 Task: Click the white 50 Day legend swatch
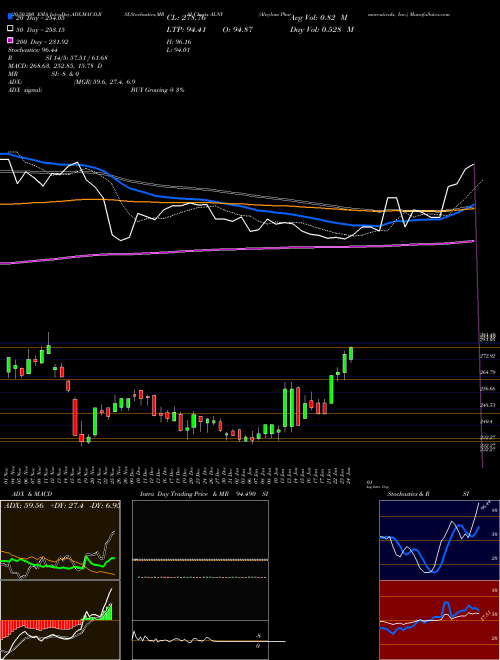(10, 29)
